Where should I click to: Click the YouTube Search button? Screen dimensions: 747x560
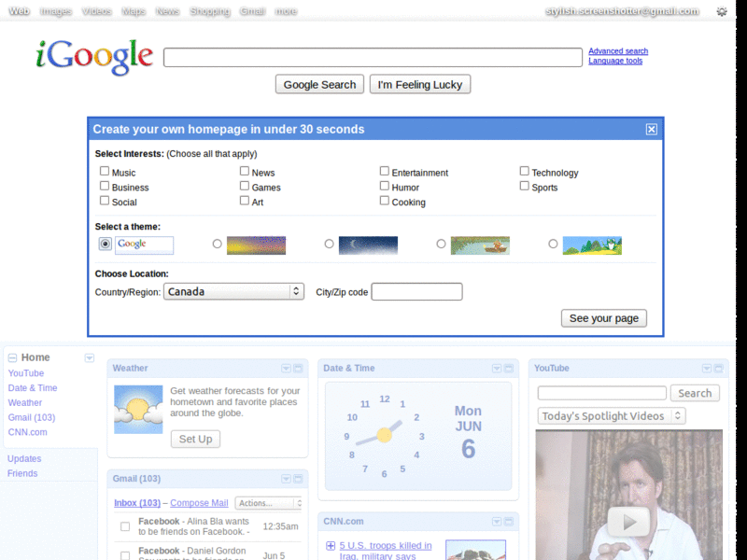(x=695, y=393)
